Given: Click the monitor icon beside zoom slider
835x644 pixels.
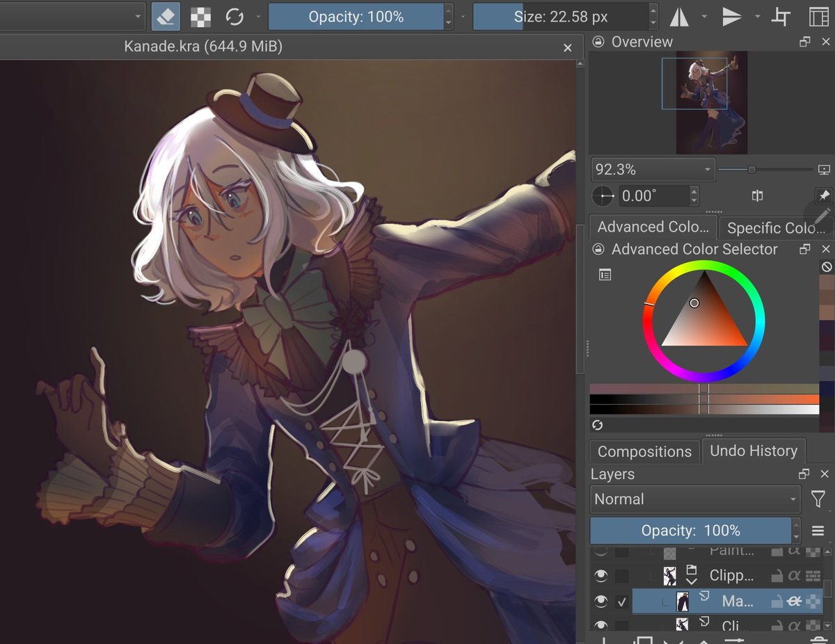Looking at the screenshot, I should pyautogui.click(x=825, y=169).
